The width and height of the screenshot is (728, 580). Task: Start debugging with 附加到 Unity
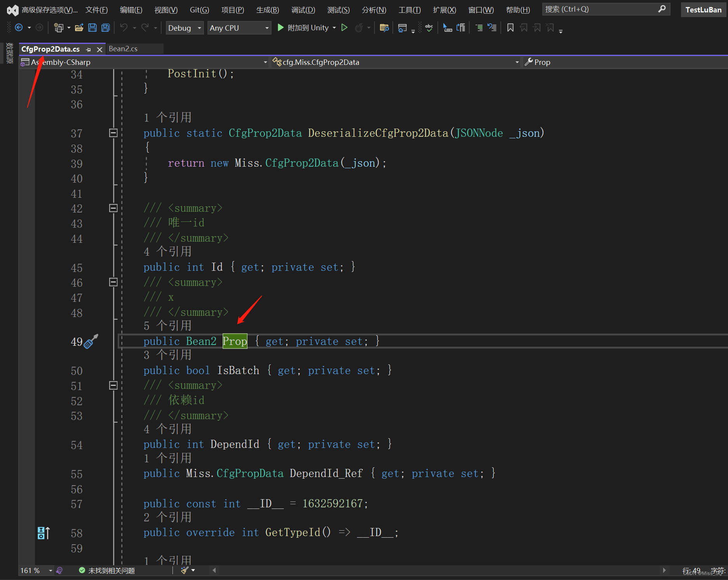coord(307,28)
